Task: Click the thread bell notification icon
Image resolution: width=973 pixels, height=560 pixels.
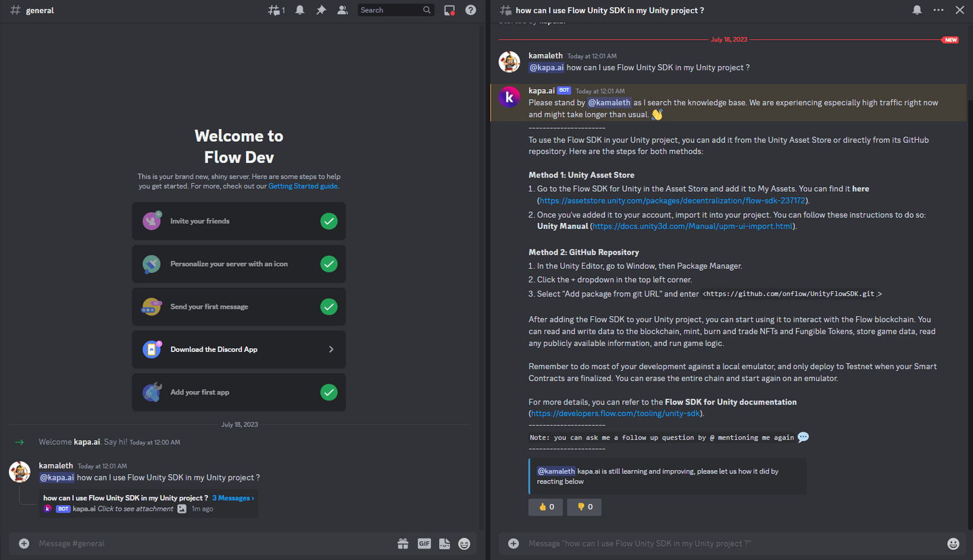Action: (x=917, y=10)
